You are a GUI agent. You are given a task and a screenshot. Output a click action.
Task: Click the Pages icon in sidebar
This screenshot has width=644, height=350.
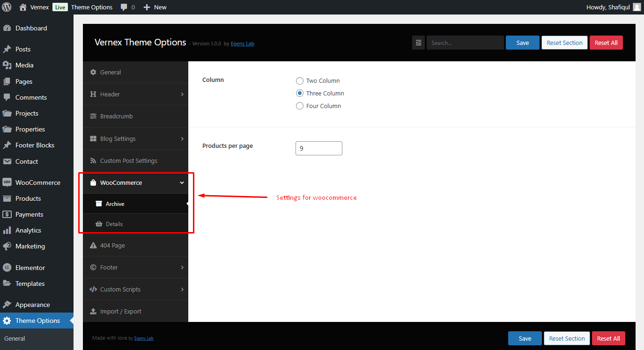click(7, 81)
